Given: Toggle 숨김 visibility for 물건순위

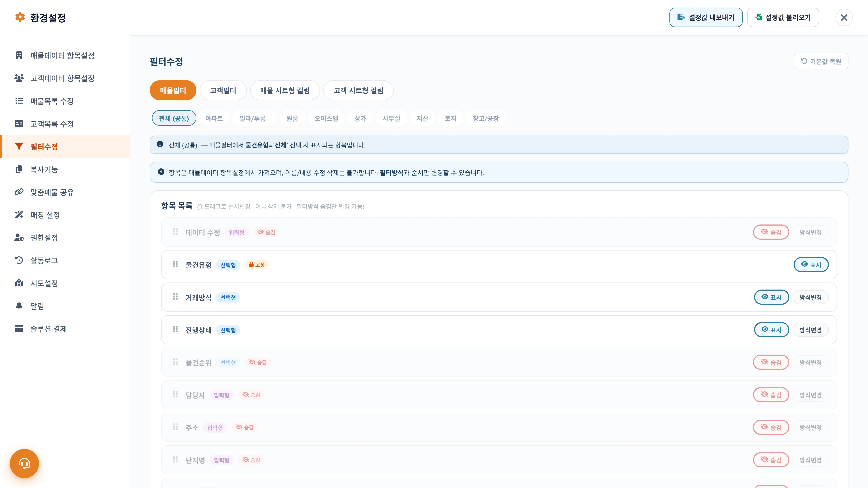Looking at the screenshot, I should (771, 362).
